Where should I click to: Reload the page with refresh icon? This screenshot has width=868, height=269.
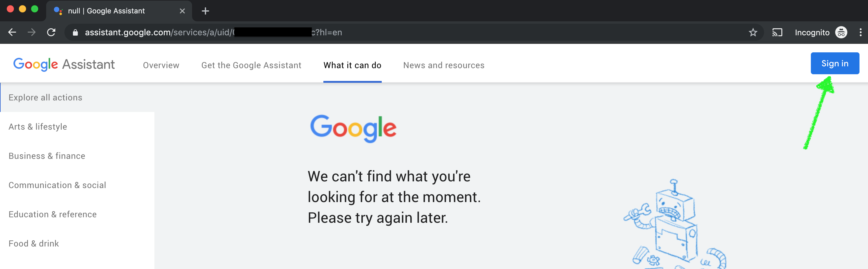(51, 32)
